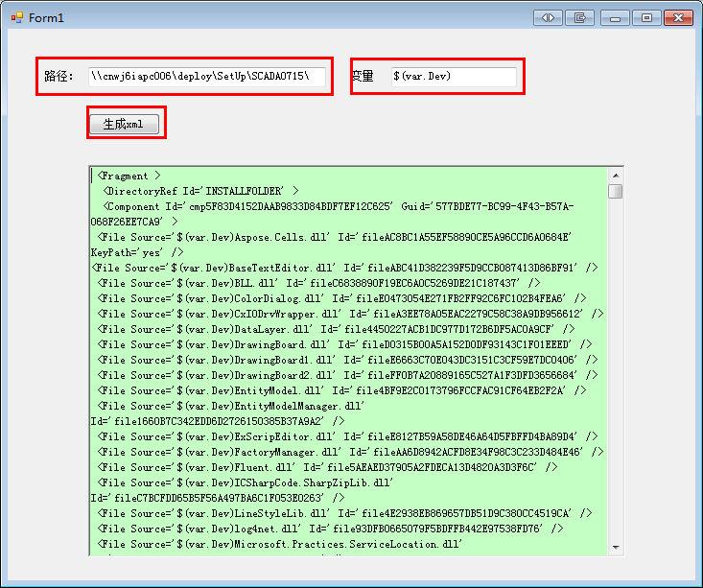Click the left-right arrows title bar button
Viewport: 703px width, 588px height.
548,18
